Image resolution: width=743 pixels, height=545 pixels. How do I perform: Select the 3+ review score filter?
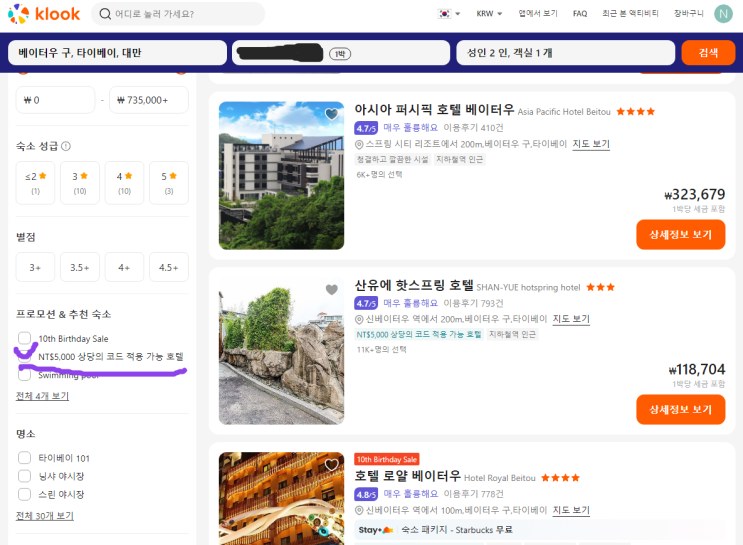point(36,267)
